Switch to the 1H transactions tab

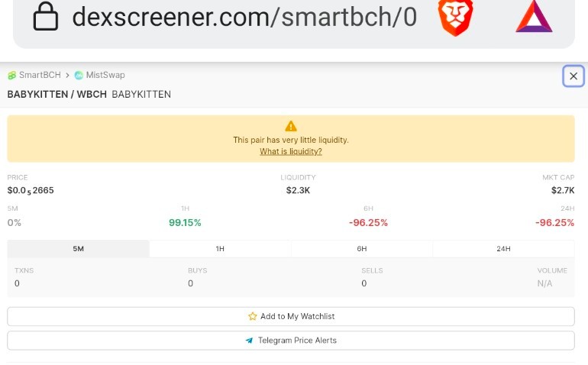220,249
